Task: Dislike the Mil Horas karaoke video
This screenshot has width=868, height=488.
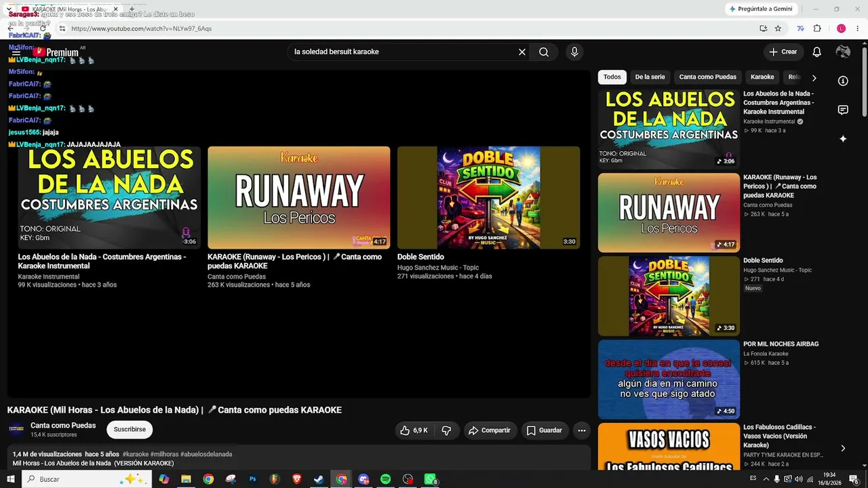Action: coord(446,430)
